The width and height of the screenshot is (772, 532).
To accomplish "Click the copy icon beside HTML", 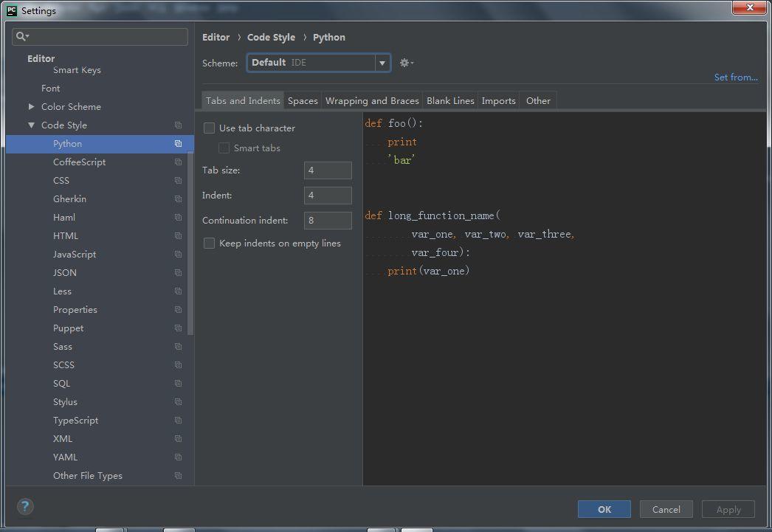I will (178, 236).
